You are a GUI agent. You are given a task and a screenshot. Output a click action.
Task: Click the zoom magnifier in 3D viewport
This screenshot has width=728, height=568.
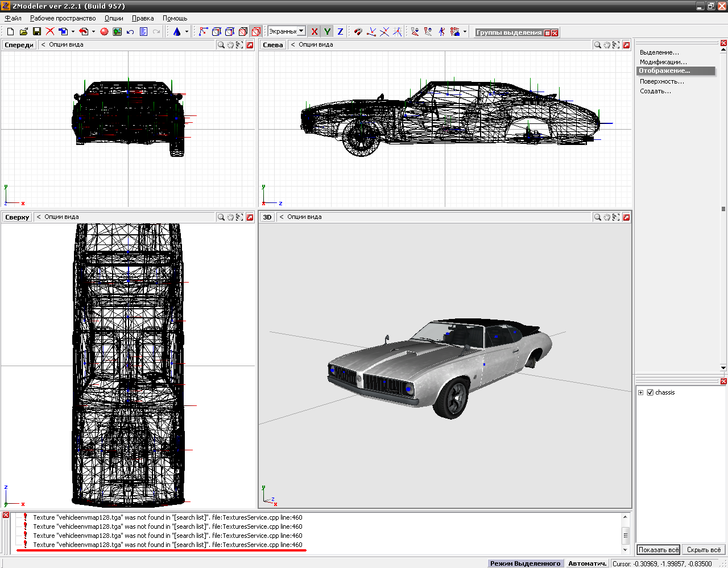pos(597,217)
